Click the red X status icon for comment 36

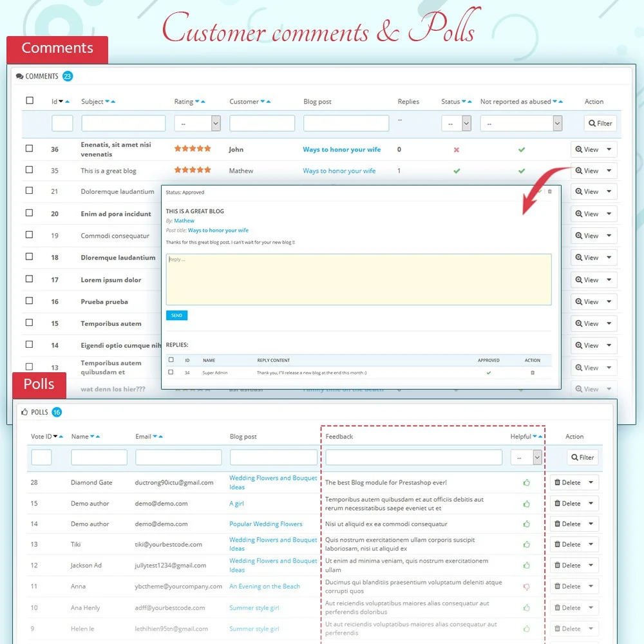point(457,149)
